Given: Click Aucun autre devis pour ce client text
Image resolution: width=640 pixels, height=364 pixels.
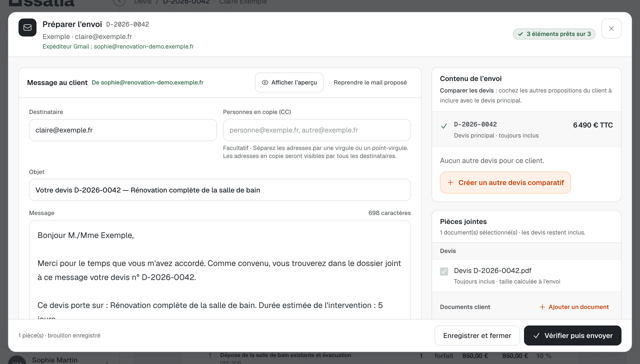Looking at the screenshot, I should pyautogui.click(x=492, y=160).
